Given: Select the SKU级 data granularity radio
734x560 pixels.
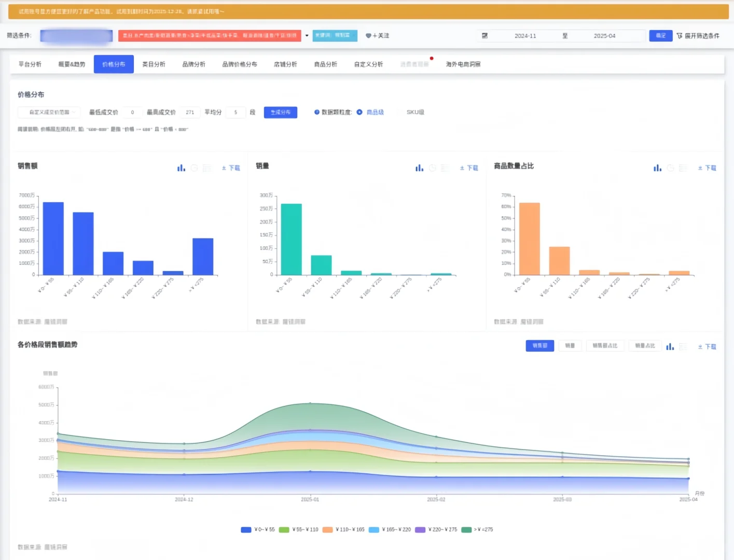Looking at the screenshot, I should 400,112.
